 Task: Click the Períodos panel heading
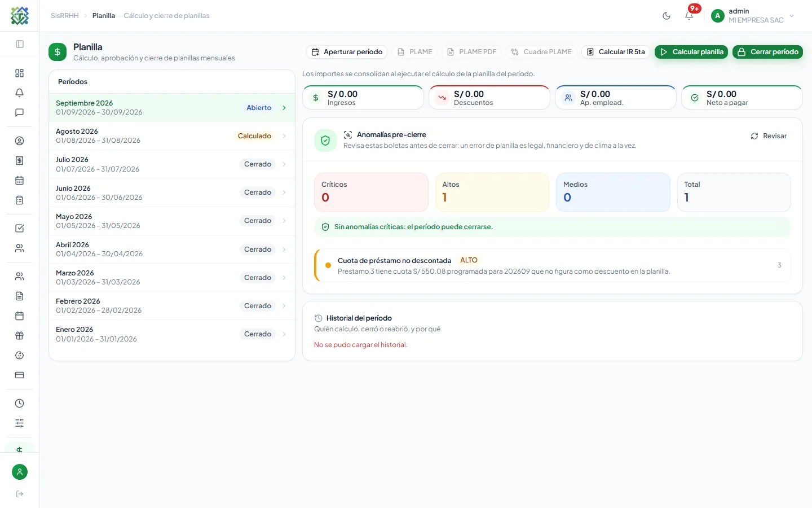73,82
